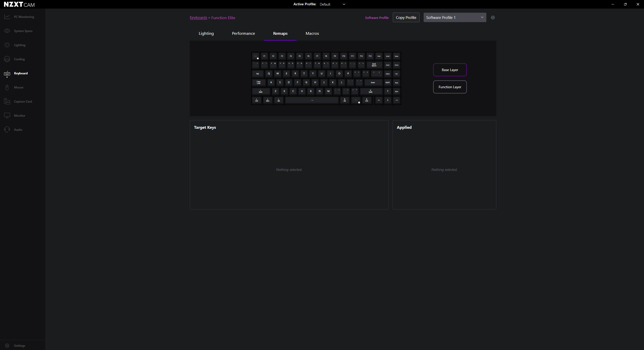Image resolution: width=644 pixels, height=350 pixels.
Task: Open the Mouse sidebar section
Action: [x=14, y=87]
